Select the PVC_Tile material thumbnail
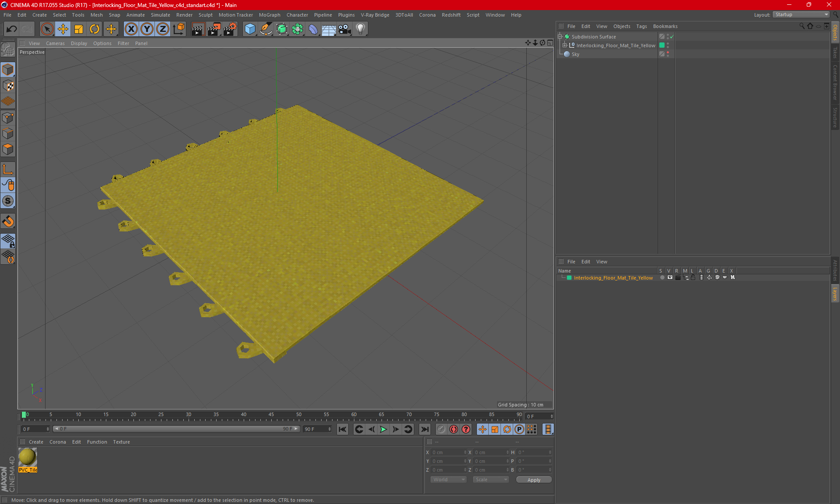The height and width of the screenshot is (504, 840). coord(28,458)
